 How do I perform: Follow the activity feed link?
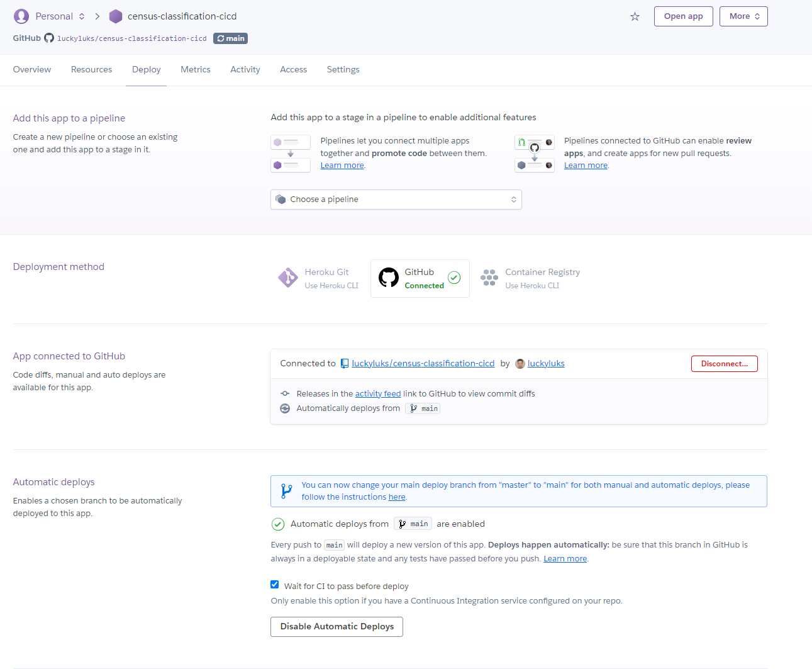(378, 394)
